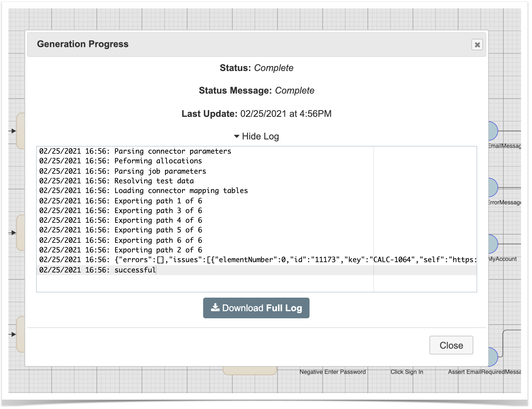Click the blue end node above EmailMessage
Screen dimensions: 532x409
click(x=493, y=131)
